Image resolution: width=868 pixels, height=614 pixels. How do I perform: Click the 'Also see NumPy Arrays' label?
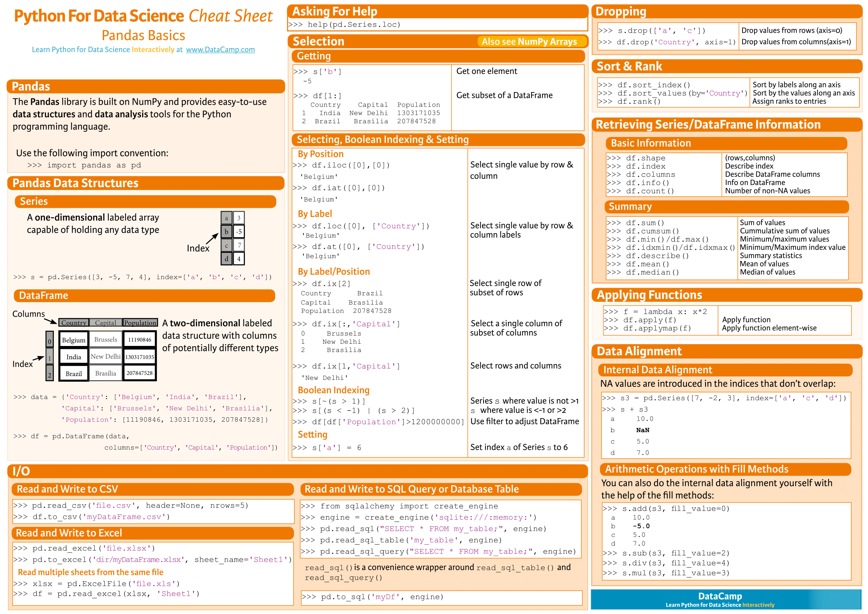(531, 42)
